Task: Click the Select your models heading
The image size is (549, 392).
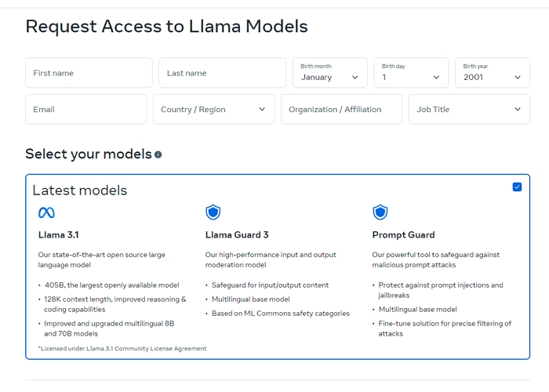Action: click(x=89, y=154)
